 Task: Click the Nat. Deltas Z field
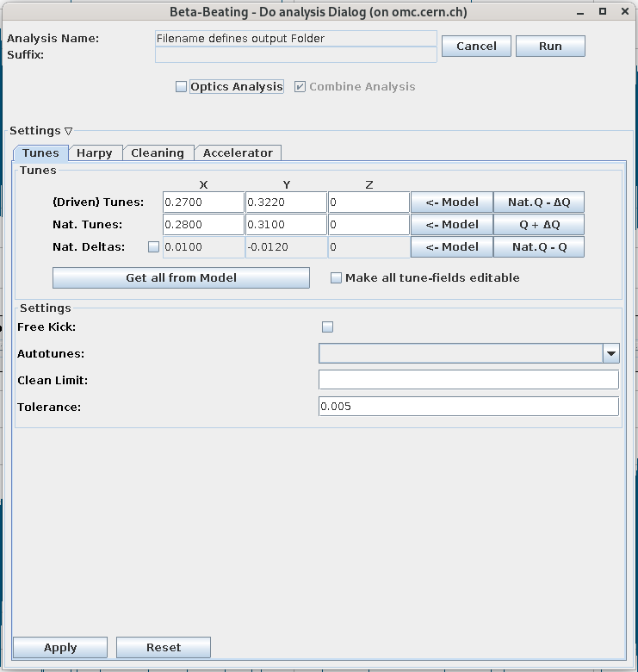coord(369,247)
